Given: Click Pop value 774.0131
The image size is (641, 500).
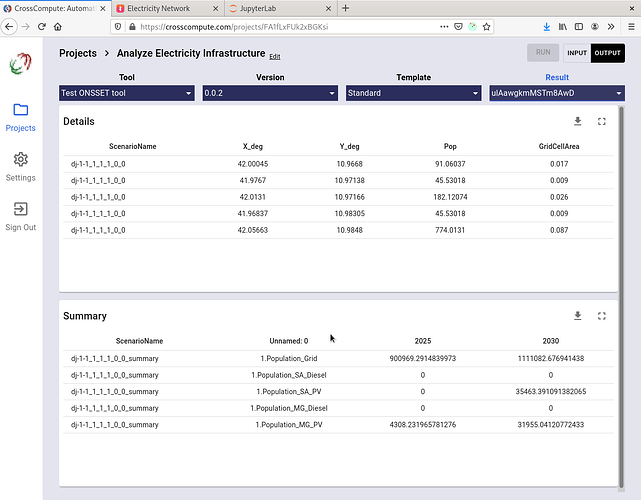Looking at the screenshot, I should pos(450,230).
